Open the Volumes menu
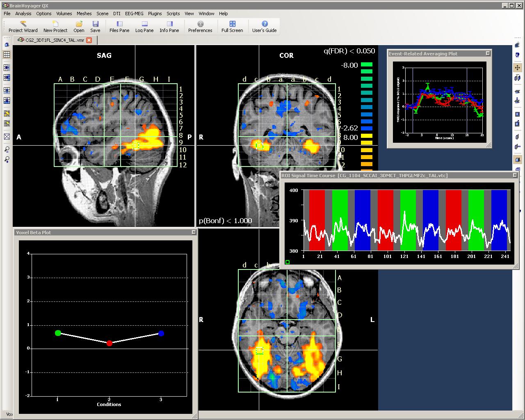 coord(64,14)
